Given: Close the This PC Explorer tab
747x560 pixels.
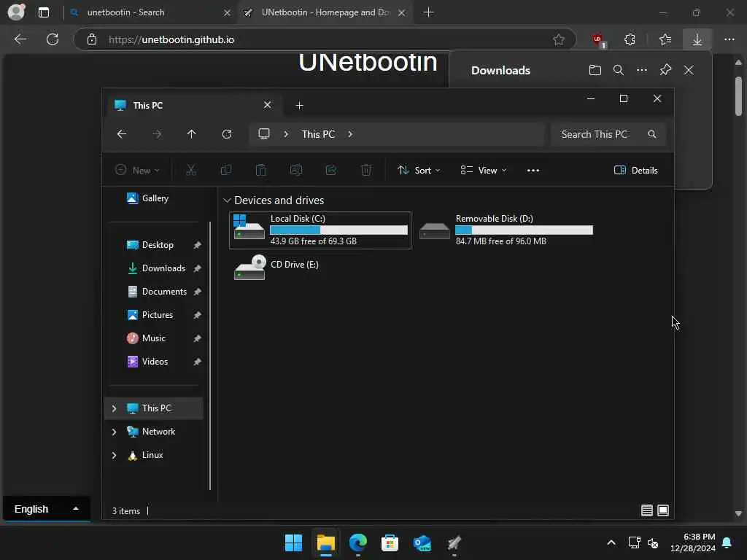Looking at the screenshot, I should tap(267, 105).
